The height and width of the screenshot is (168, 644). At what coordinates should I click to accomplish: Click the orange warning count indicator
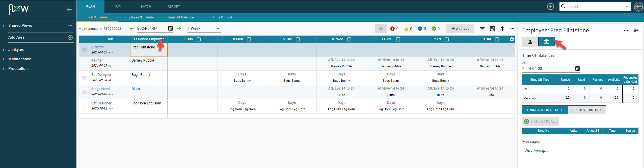(408, 29)
